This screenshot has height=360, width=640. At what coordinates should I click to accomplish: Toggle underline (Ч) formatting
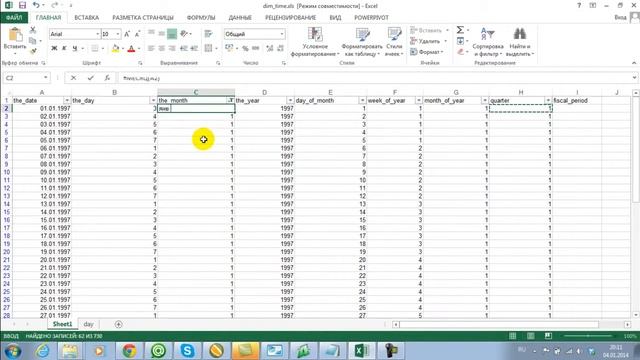(x=75, y=48)
